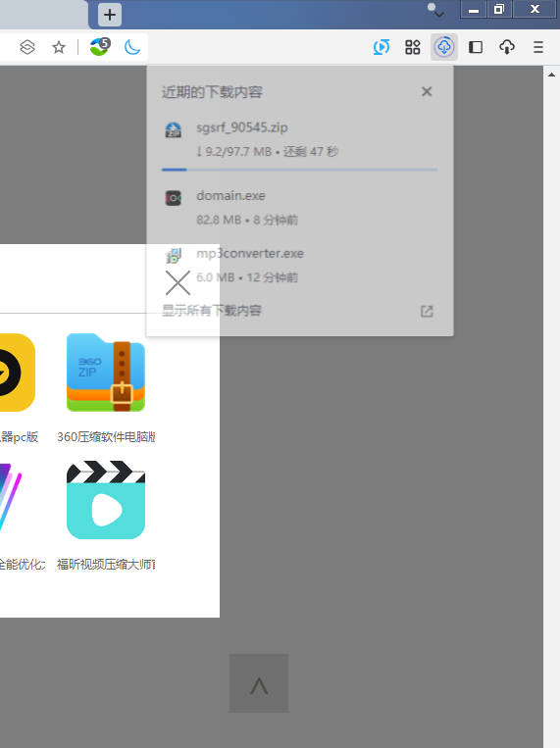
Task: Click the sgsrf_90545.zip file icon
Action: 174,129
